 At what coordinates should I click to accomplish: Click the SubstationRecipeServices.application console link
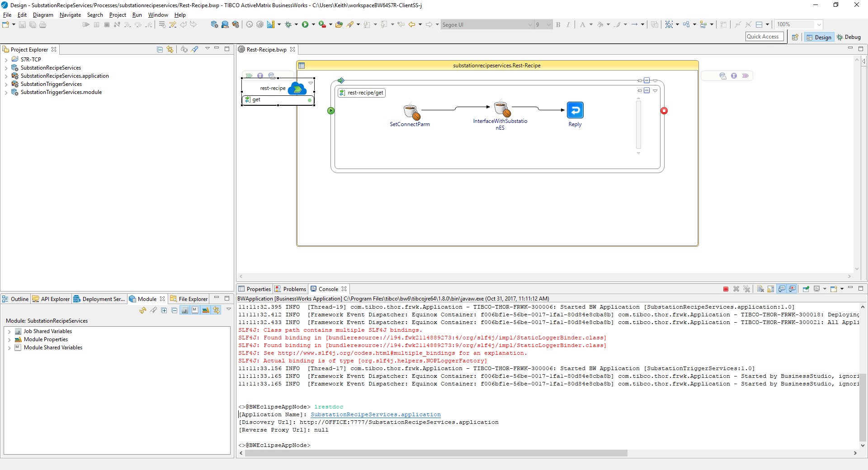coord(375,415)
